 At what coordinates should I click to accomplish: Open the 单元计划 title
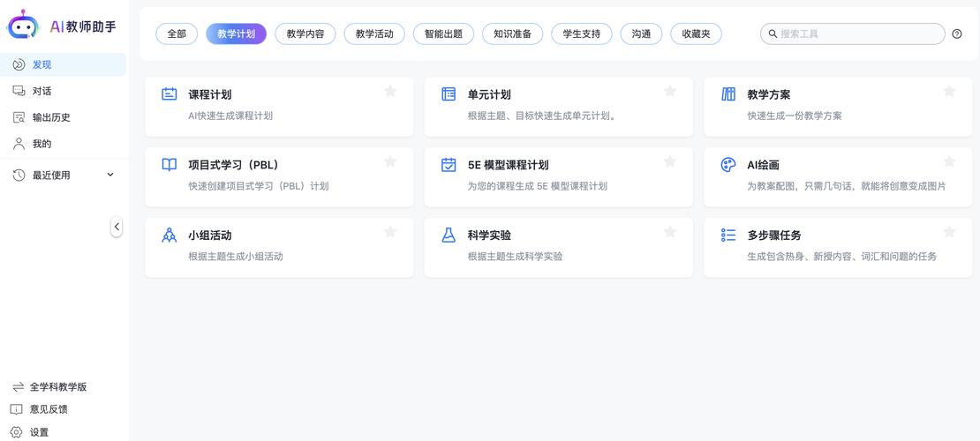(489, 95)
